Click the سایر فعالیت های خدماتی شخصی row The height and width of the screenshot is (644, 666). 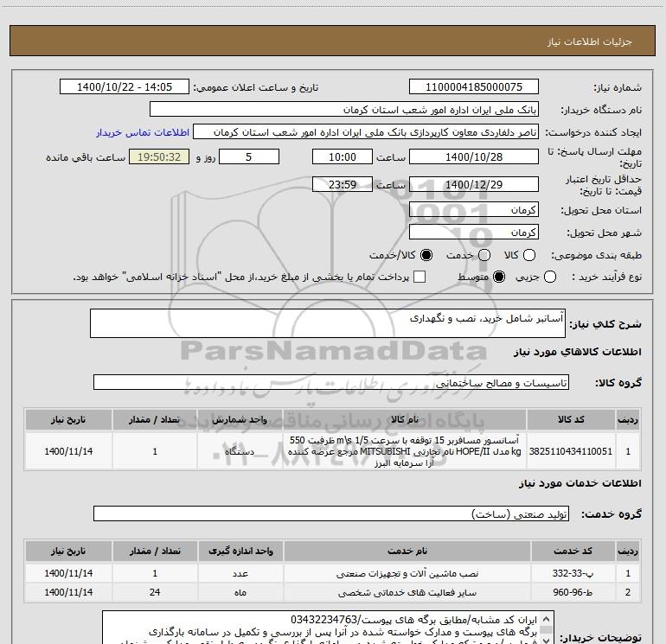pyautogui.click(x=333, y=592)
